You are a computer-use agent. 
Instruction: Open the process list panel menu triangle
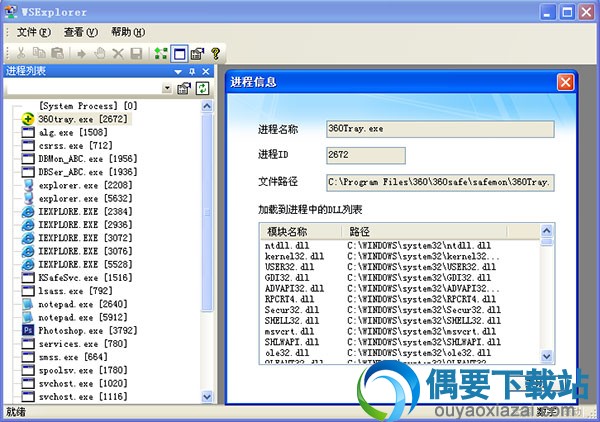click(178, 72)
